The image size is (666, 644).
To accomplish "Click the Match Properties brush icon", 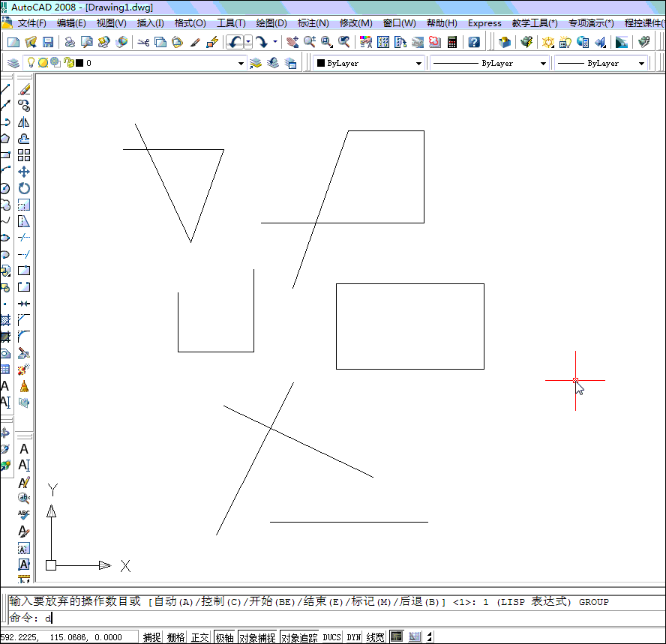I will pos(195,42).
